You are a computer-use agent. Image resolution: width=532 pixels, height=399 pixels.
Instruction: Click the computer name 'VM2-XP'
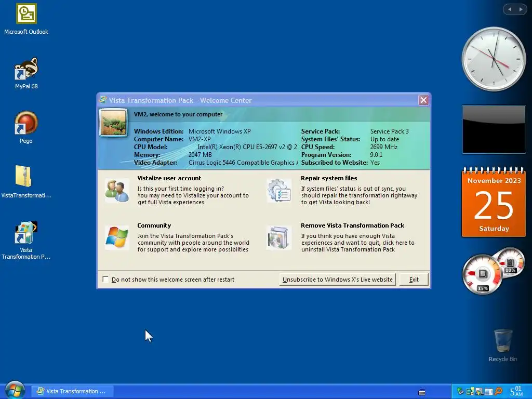199,139
